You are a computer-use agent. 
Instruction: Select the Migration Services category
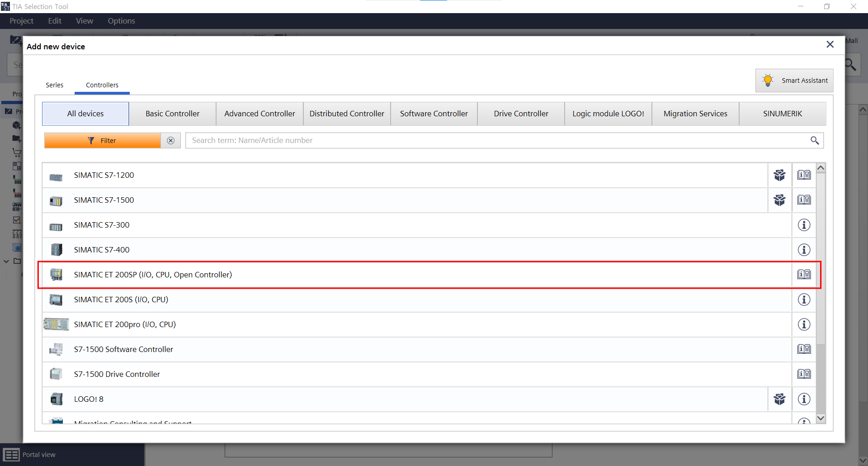[695, 114]
